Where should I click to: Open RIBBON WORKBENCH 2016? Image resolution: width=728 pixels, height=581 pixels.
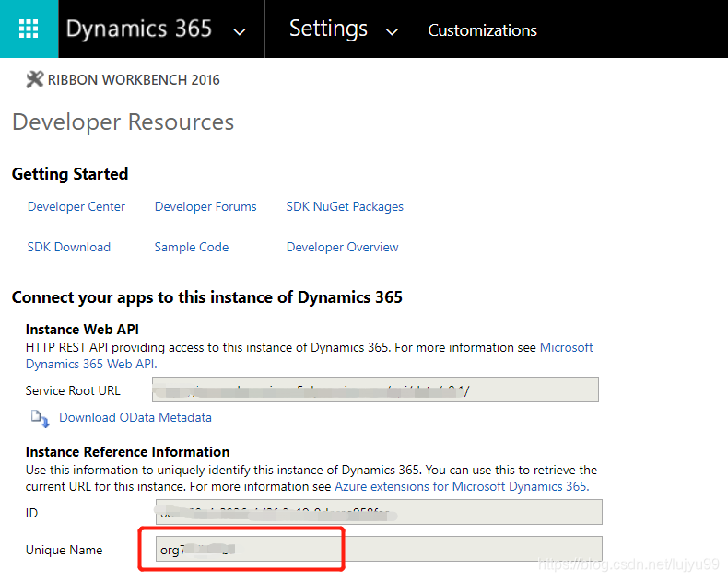134,80
